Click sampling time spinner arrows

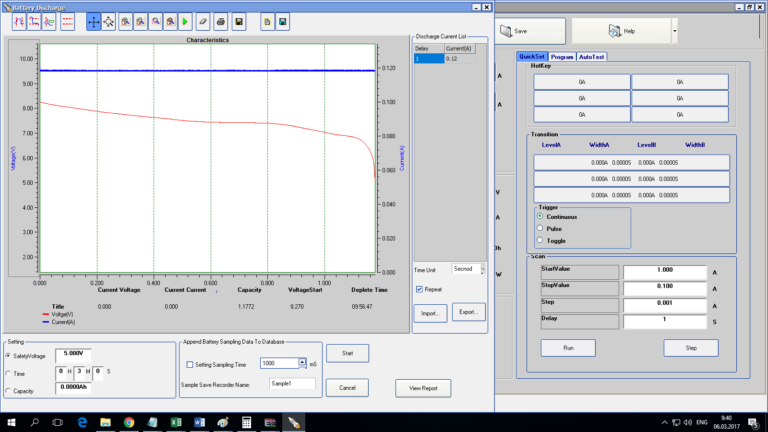pyautogui.click(x=302, y=363)
